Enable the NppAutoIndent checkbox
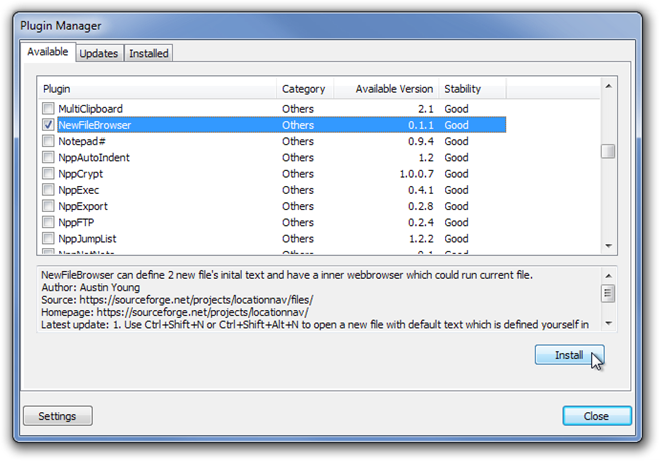The width and height of the screenshot is (660, 461). [48, 157]
